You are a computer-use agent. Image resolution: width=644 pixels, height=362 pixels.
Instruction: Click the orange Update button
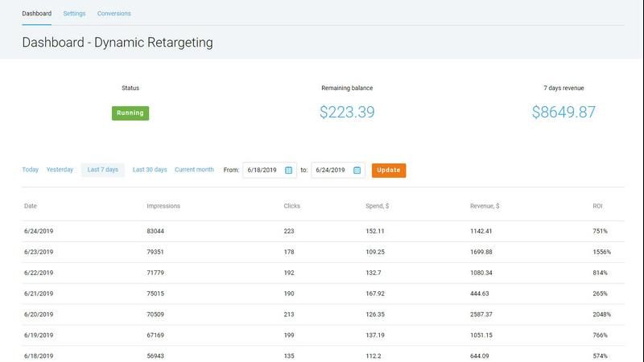tap(389, 171)
